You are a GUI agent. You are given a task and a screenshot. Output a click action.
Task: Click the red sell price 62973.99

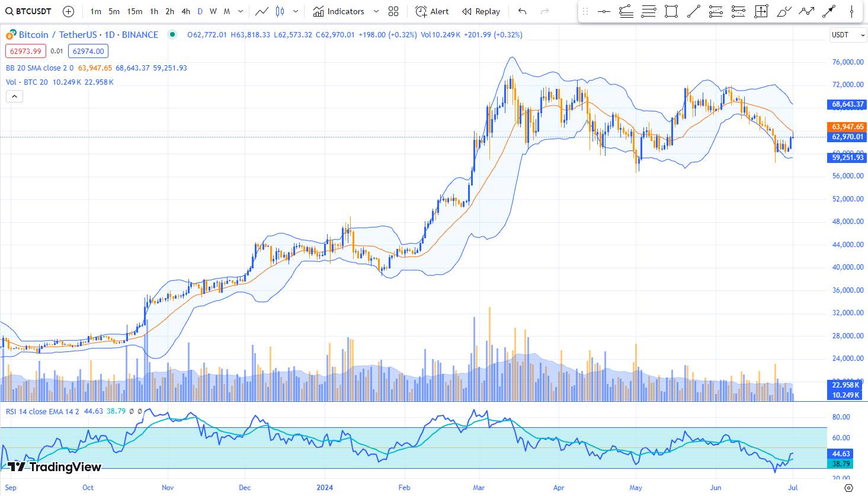coord(25,51)
